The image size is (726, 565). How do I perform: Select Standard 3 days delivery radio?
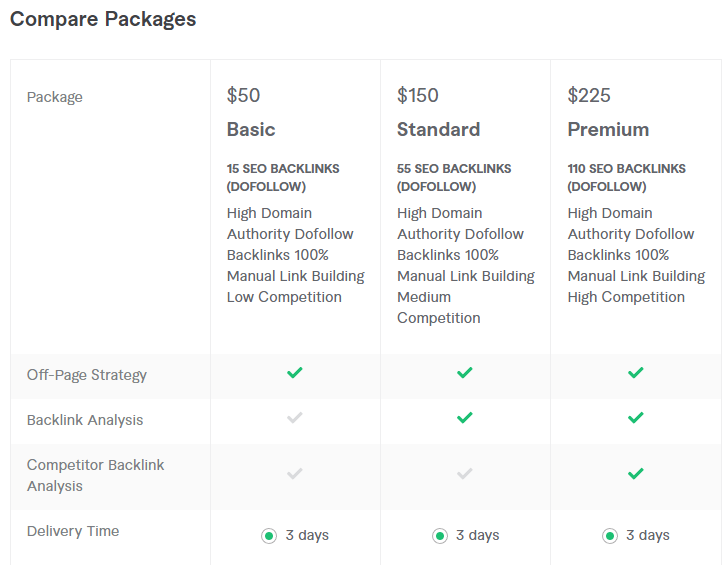[x=440, y=536]
